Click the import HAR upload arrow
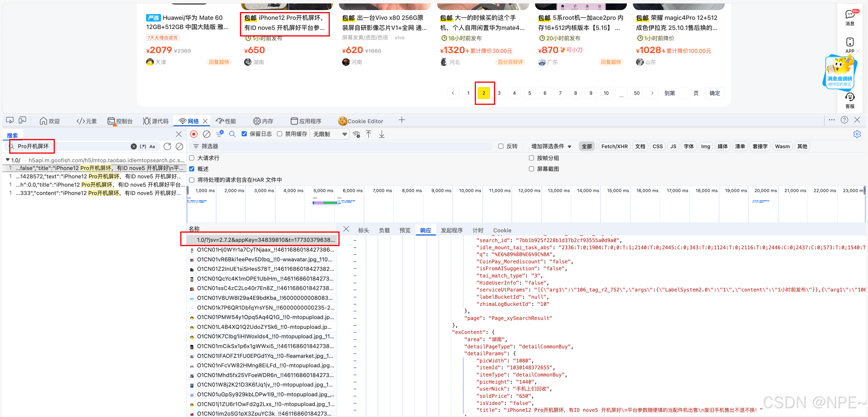 (369, 134)
